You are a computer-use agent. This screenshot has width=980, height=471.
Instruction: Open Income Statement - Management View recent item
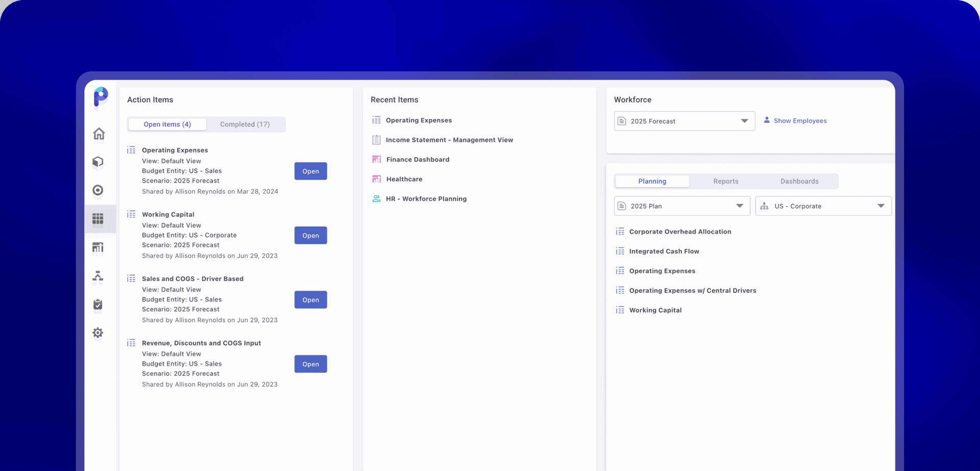449,140
